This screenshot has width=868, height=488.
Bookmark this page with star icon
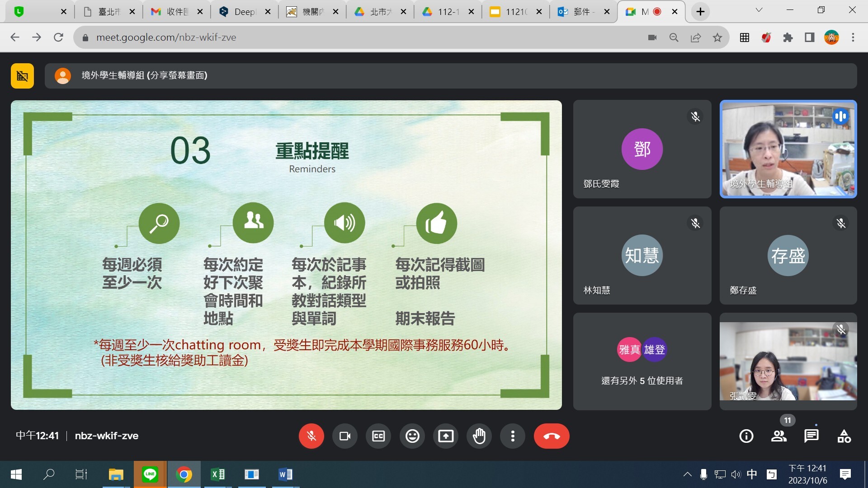pyautogui.click(x=717, y=38)
